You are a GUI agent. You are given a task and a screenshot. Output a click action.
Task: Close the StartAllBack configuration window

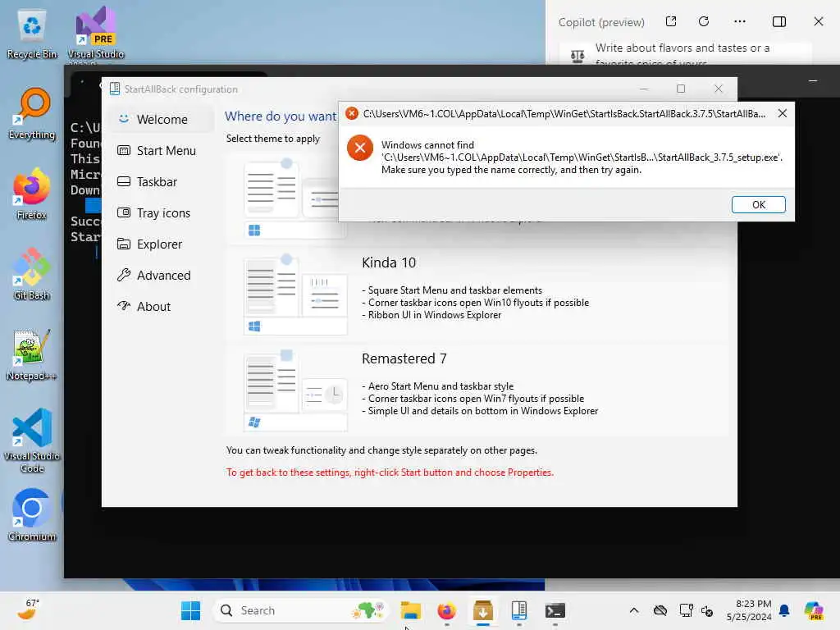tap(719, 89)
